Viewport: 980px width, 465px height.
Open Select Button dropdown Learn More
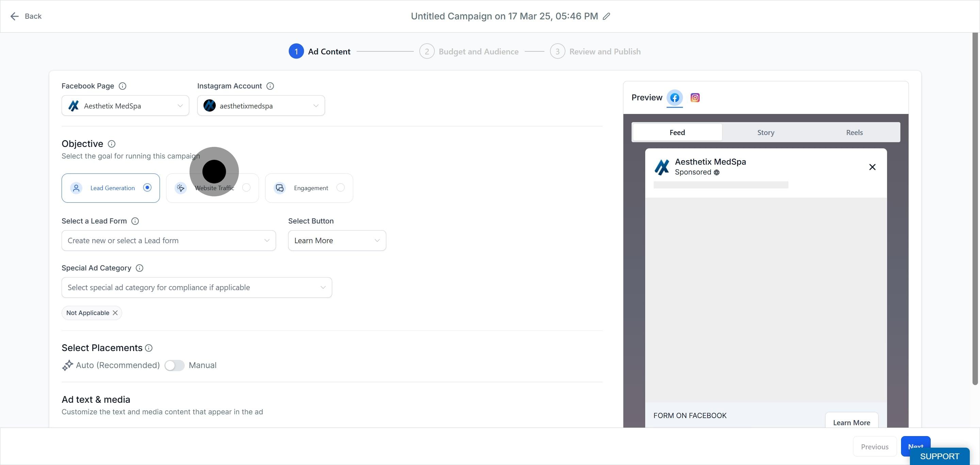click(x=337, y=240)
